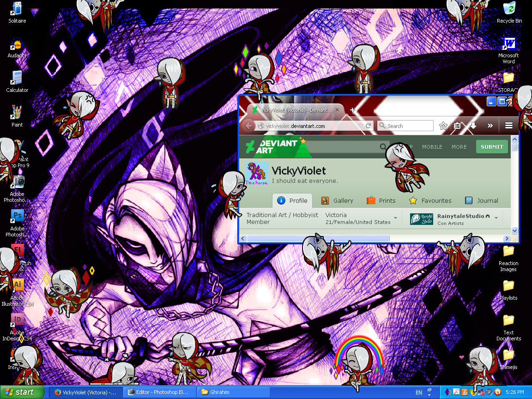
Task: Click the horizontal scrollbar thumb
Action: click(318, 238)
